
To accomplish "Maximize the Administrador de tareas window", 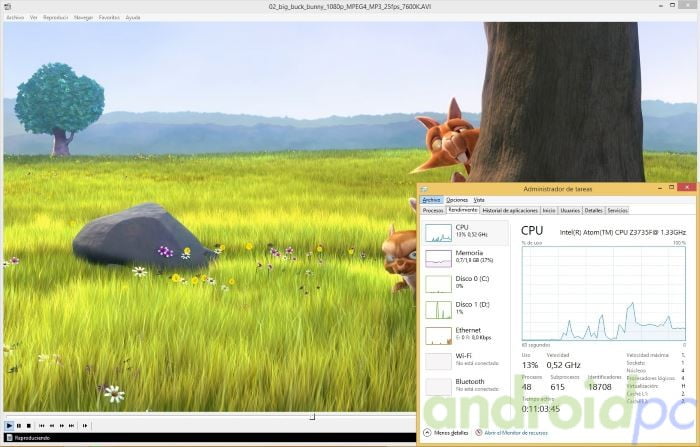I will coord(671,188).
